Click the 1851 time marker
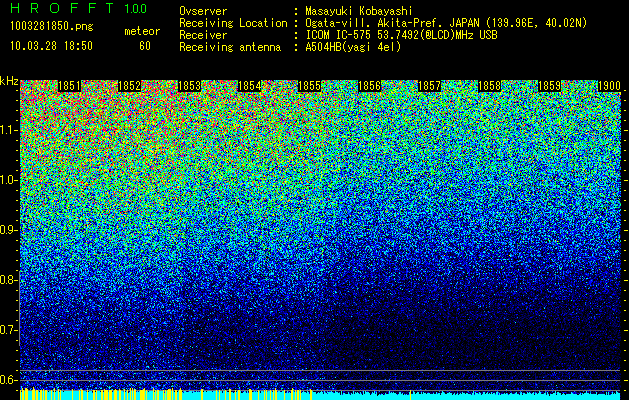 point(69,86)
